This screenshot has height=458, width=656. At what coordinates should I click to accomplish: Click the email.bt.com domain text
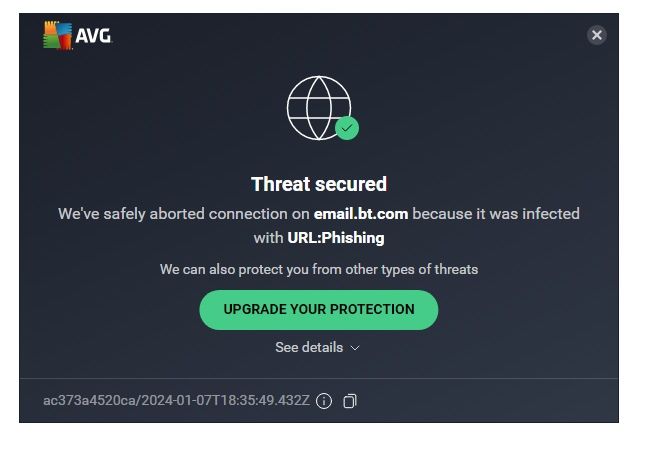click(361, 213)
